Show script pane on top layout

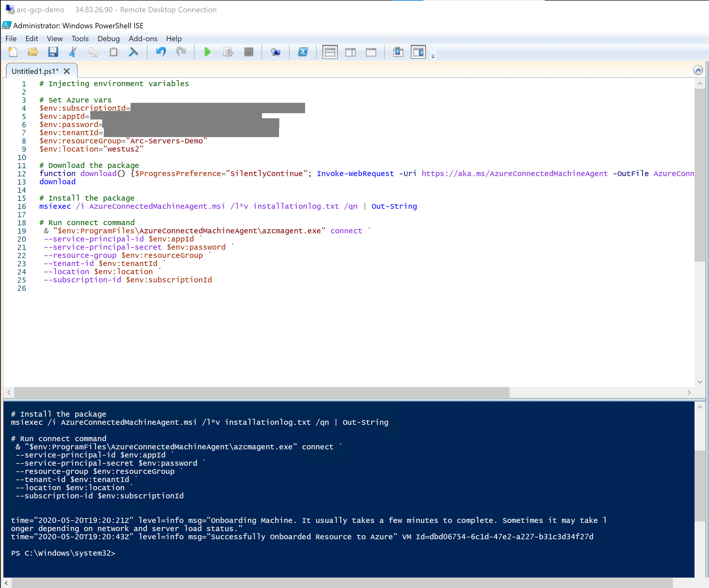(x=330, y=52)
